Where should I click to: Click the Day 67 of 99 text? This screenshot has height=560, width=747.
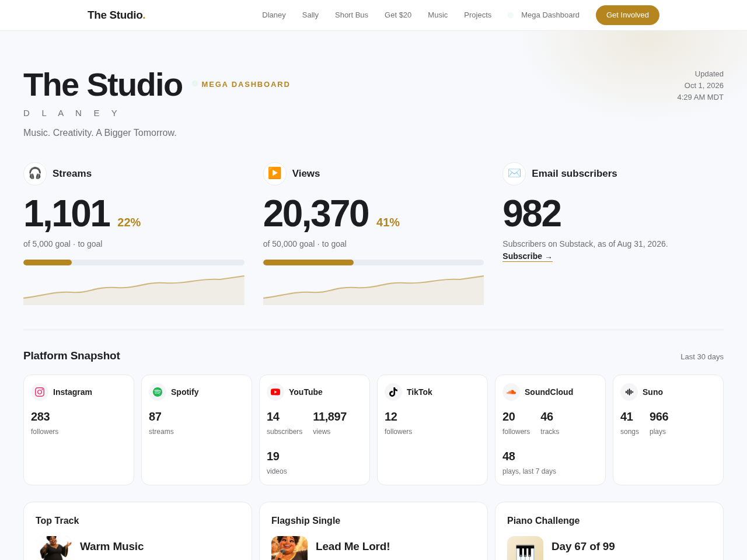point(583,547)
